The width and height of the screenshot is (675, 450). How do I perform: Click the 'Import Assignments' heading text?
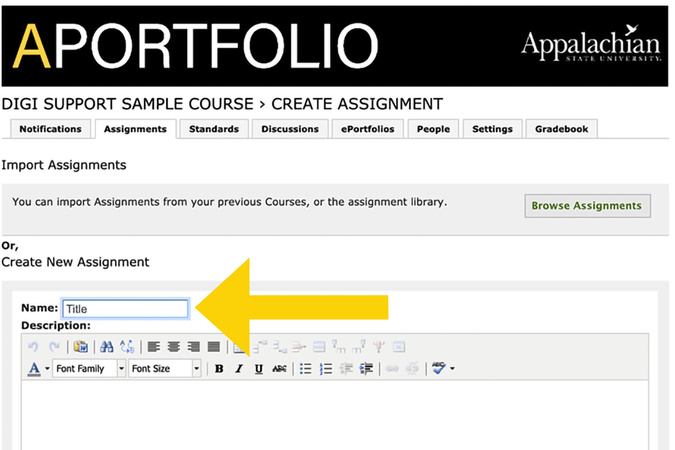tap(64, 165)
